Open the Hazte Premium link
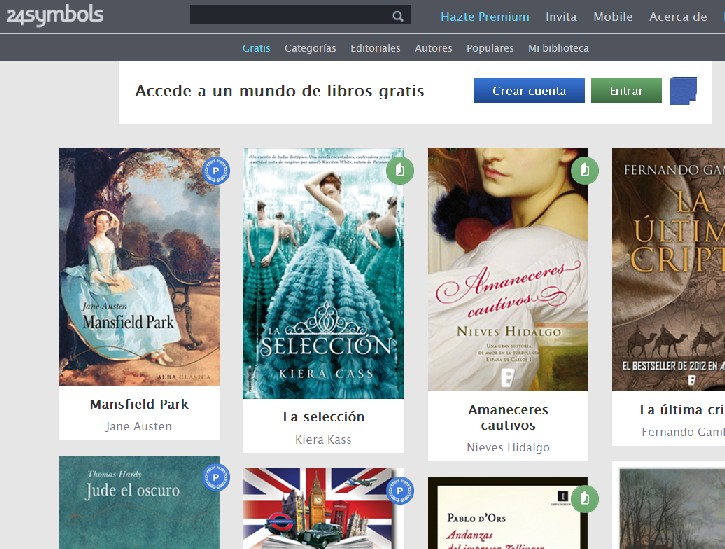Viewport: 725px width, 549px height. click(485, 16)
